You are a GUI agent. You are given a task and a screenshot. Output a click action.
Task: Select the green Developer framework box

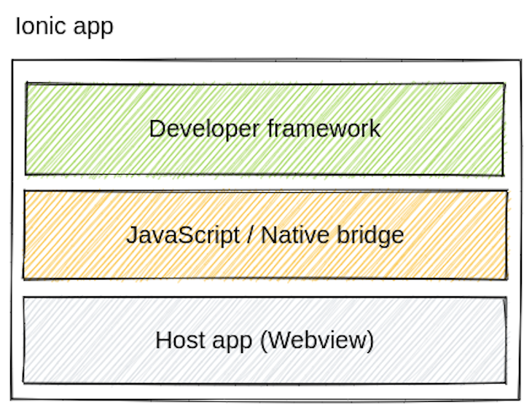[x=265, y=129]
